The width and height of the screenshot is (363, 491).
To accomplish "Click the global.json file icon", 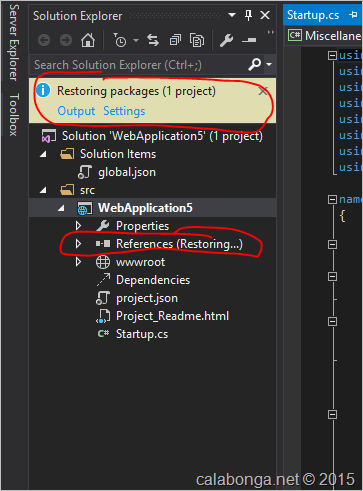I will point(85,172).
